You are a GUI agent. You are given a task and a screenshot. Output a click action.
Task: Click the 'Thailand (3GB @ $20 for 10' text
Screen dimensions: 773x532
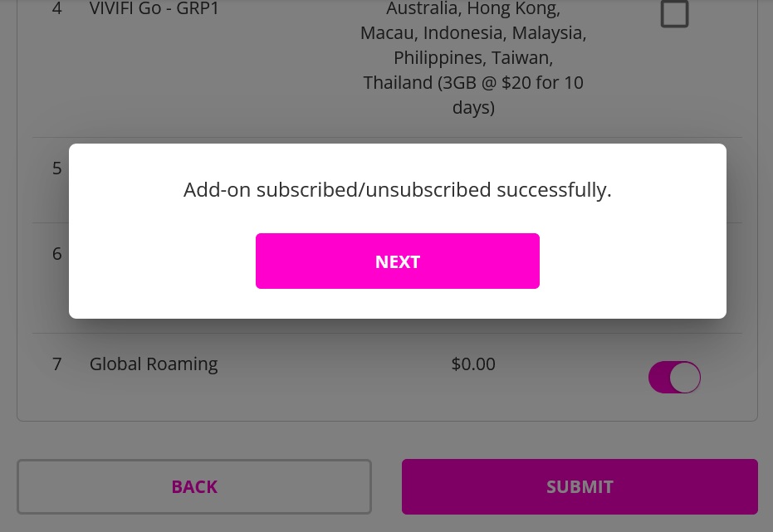point(473,83)
